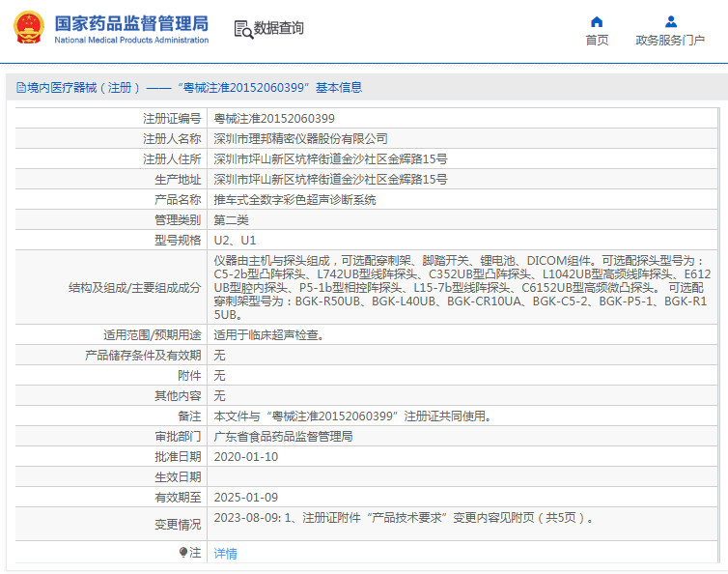Screen dimensions: 728x574
Task: Select the 注册证编号 value 粤械注准20152060399
Action: click(274, 119)
